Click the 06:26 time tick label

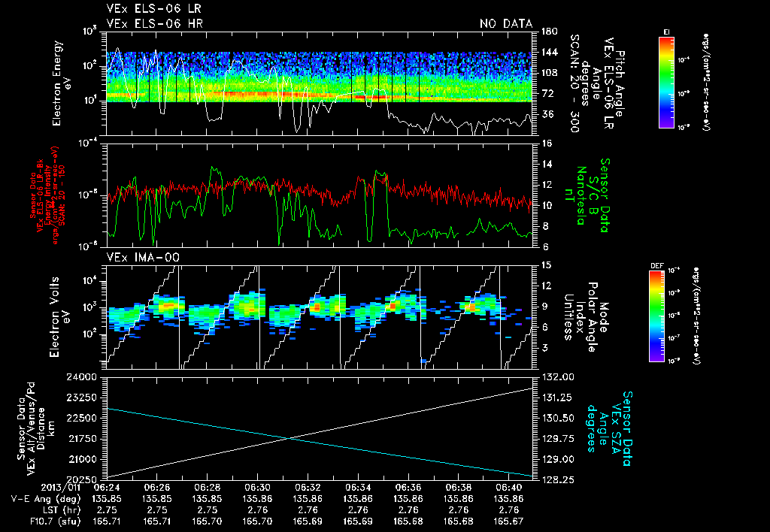[156, 488]
